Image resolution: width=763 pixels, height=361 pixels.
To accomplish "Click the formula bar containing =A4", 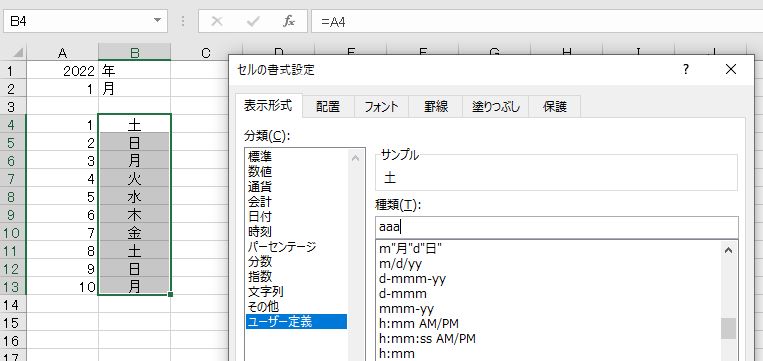I will (537, 21).
